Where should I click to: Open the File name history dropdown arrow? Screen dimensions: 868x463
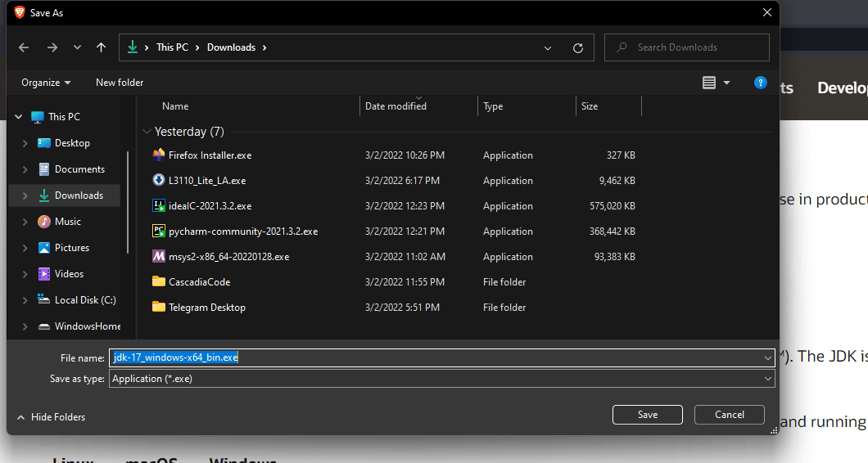coord(768,358)
